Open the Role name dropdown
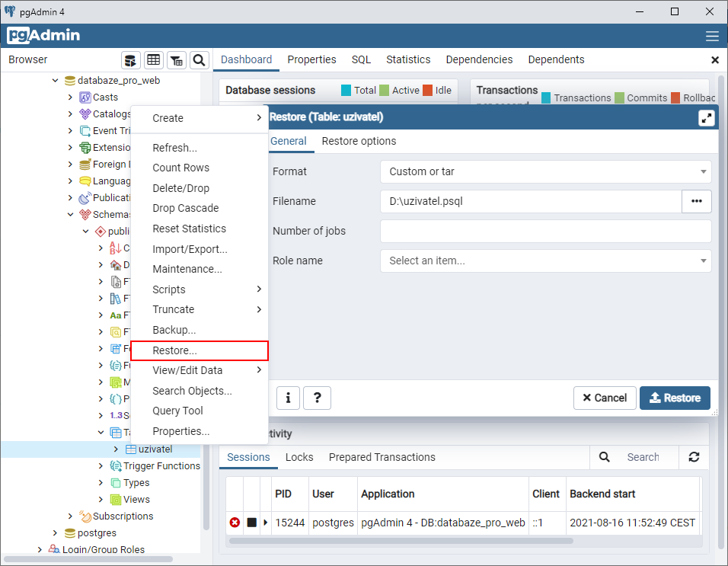Image resolution: width=728 pixels, height=566 pixels. pos(545,261)
